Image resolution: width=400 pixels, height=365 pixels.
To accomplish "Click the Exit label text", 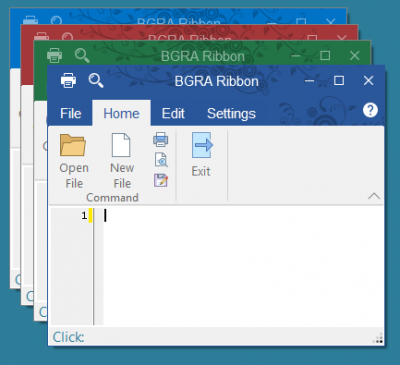I will (x=201, y=171).
